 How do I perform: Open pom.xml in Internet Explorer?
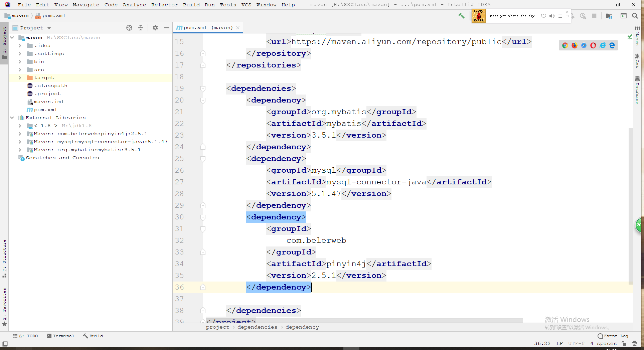[x=603, y=45]
